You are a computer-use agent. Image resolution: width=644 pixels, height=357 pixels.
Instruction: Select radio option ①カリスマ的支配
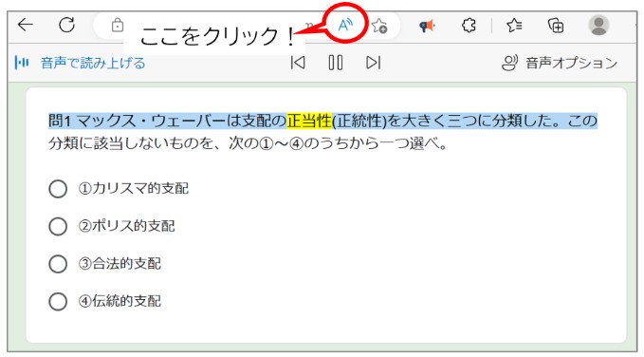pyautogui.click(x=58, y=189)
